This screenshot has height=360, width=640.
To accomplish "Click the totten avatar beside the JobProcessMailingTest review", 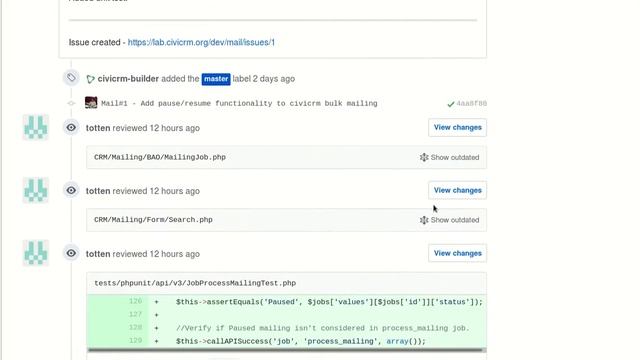I will click(36, 253).
